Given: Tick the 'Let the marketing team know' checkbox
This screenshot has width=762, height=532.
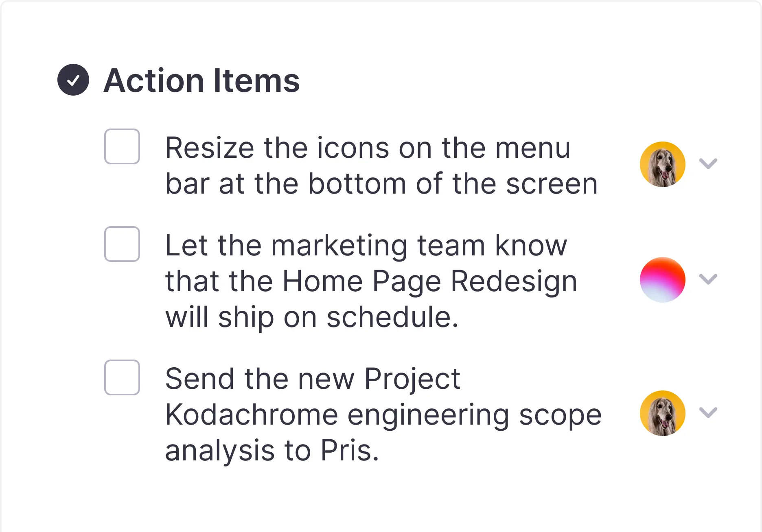Looking at the screenshot, I should click(122, 244).
